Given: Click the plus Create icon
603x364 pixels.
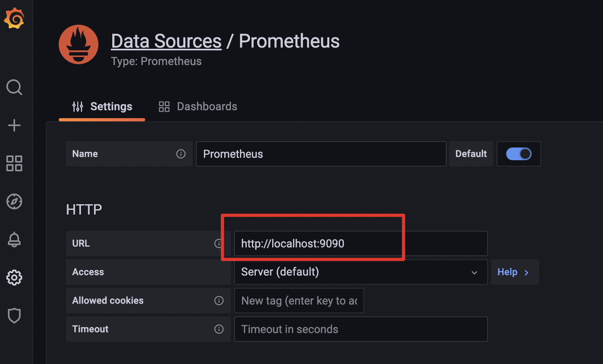Looking at the screenshot, I should 14,125.
